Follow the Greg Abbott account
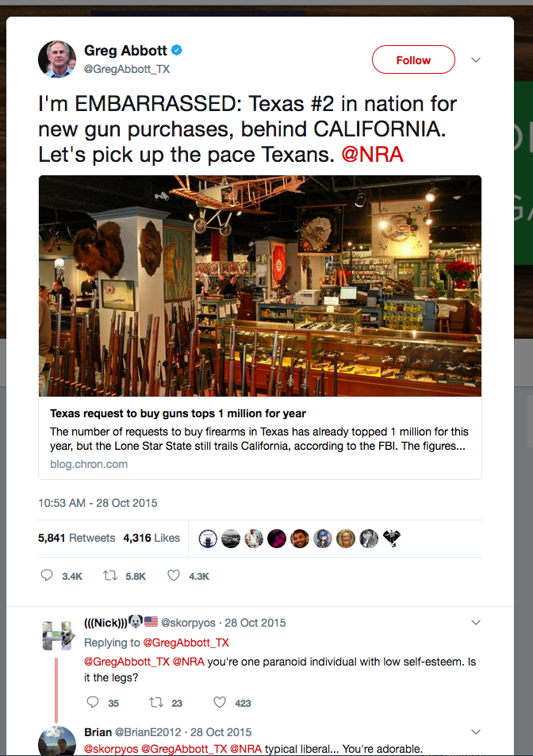The width and height of the screenshot is (533, 756). pyautogui.click(x=413, y=59)
